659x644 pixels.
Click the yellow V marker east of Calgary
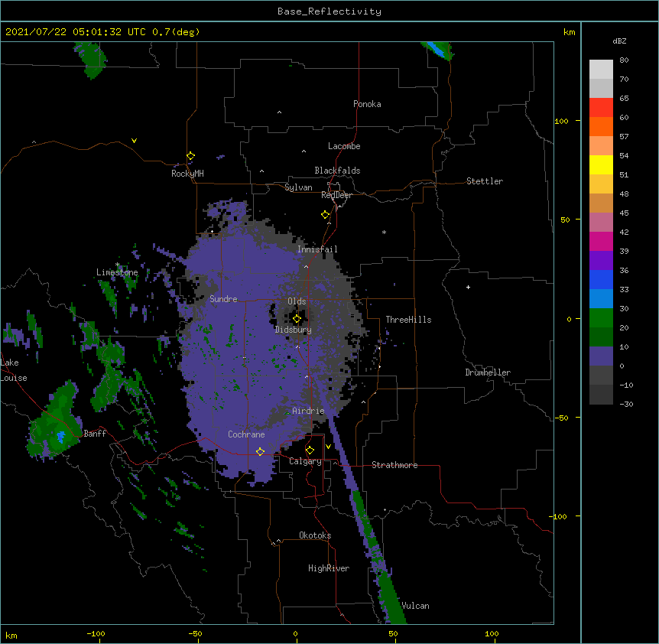pos(328,447)
